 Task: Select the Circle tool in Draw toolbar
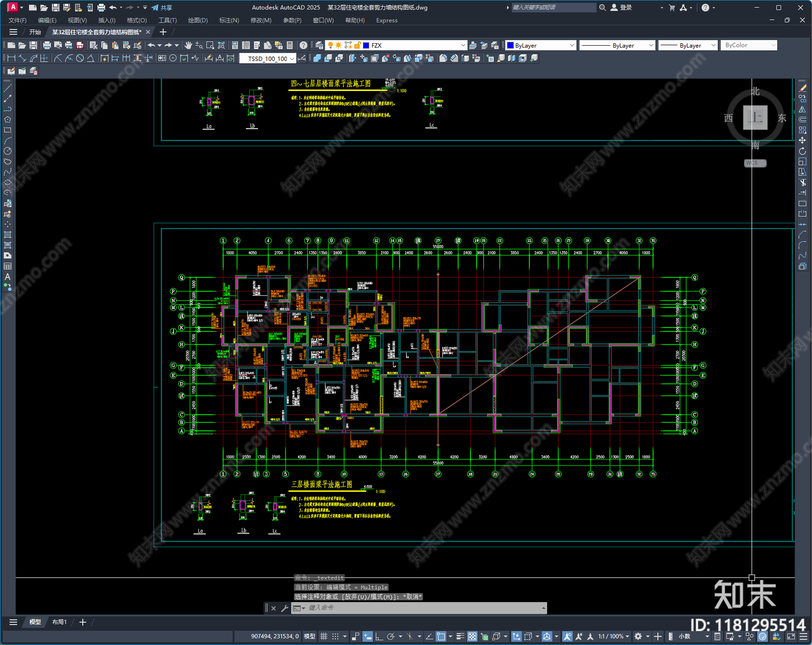click(x=8, y=151)
